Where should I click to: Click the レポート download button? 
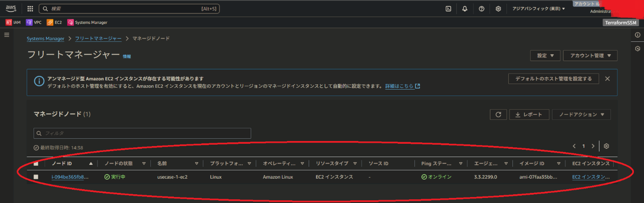tap(529, 114)
